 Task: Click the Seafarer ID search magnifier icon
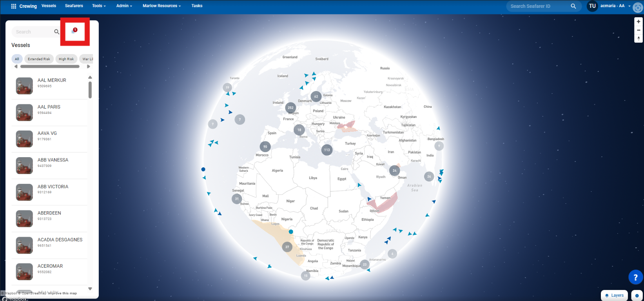573,6
